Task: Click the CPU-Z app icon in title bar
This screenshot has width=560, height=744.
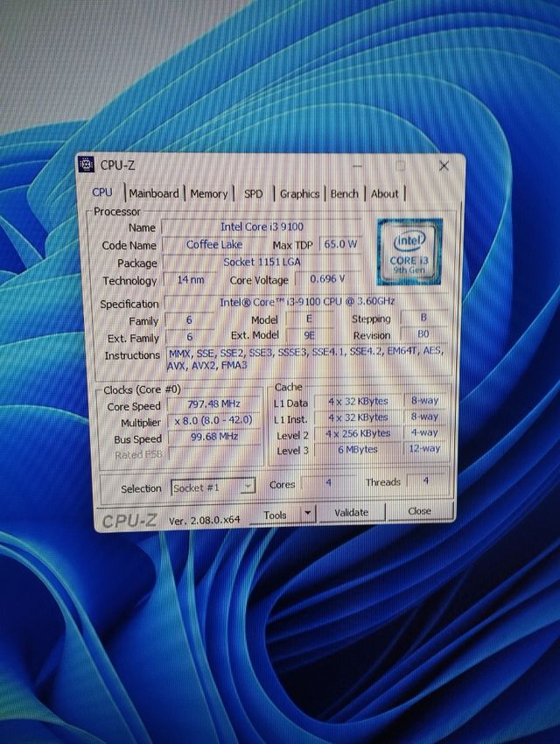Action: [87, 164]
